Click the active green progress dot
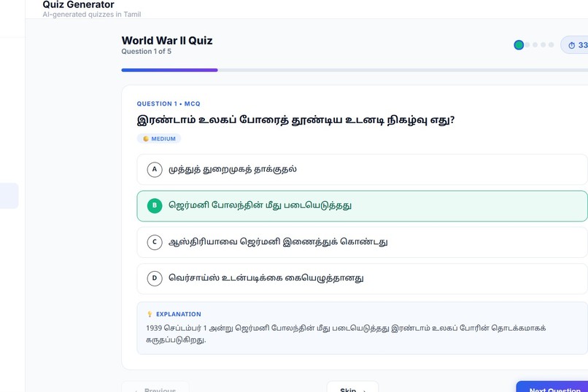Viewport: 588px width, 392px height. point(519,45)
